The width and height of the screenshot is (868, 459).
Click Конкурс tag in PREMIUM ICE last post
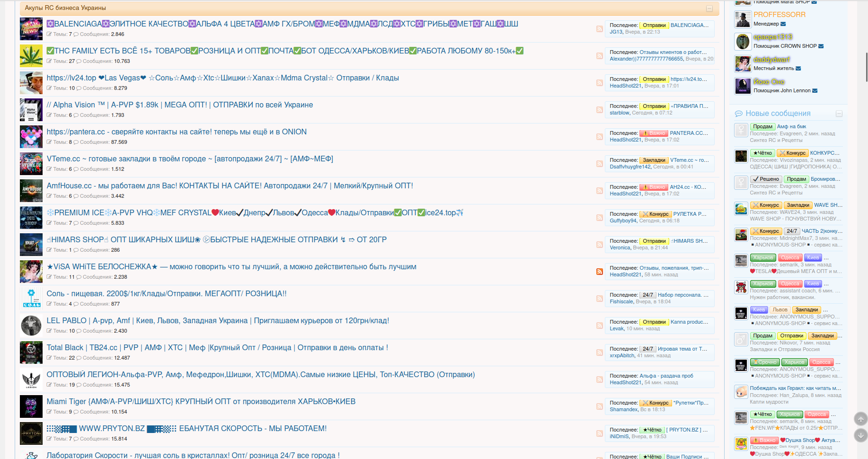655,214
